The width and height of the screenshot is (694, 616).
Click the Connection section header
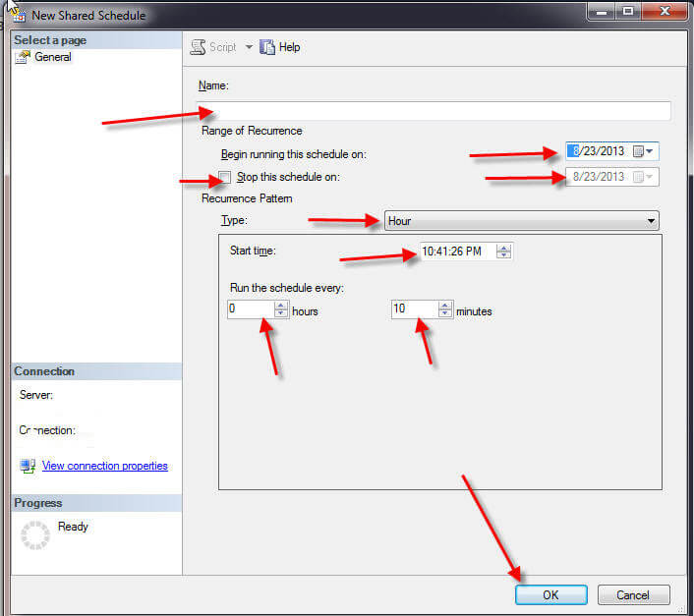point(96,371)
